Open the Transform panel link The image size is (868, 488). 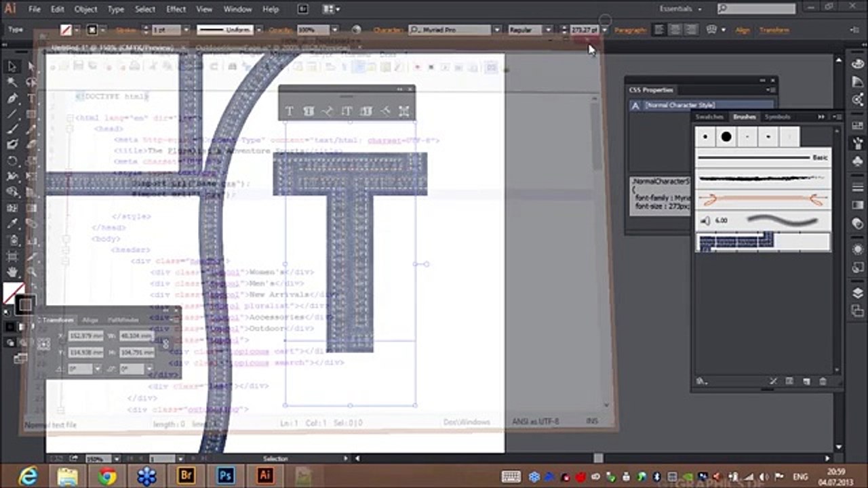tap(774, 30)
